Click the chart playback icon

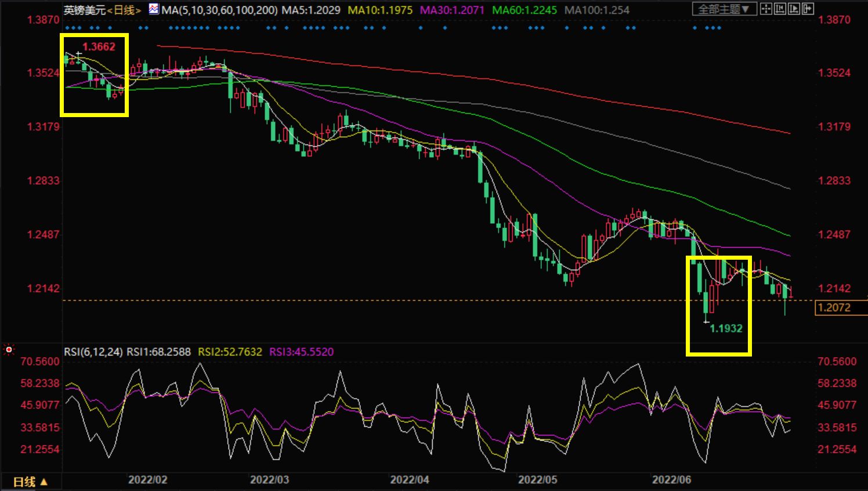point(794,9)
